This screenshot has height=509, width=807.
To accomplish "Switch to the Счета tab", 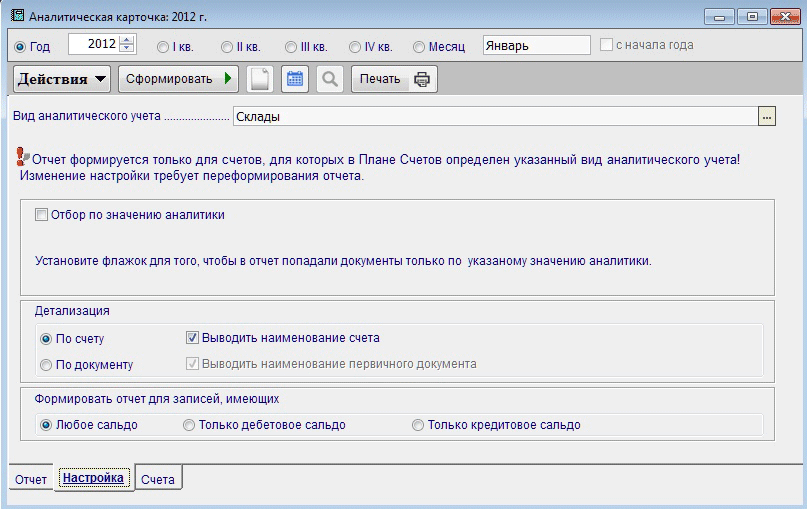I will [x=157, y=480].
